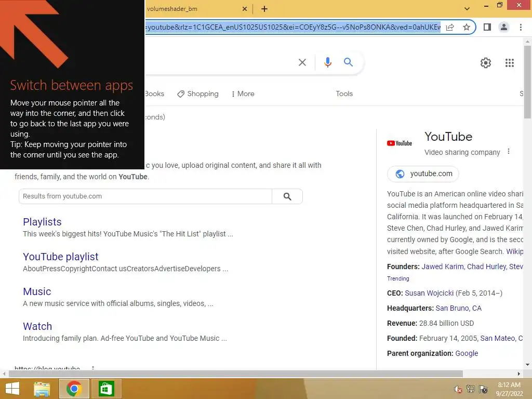Viewport: 532px width, 399px height.
Task: Open File Explorer from taskbar
Action: pos(42,389)
